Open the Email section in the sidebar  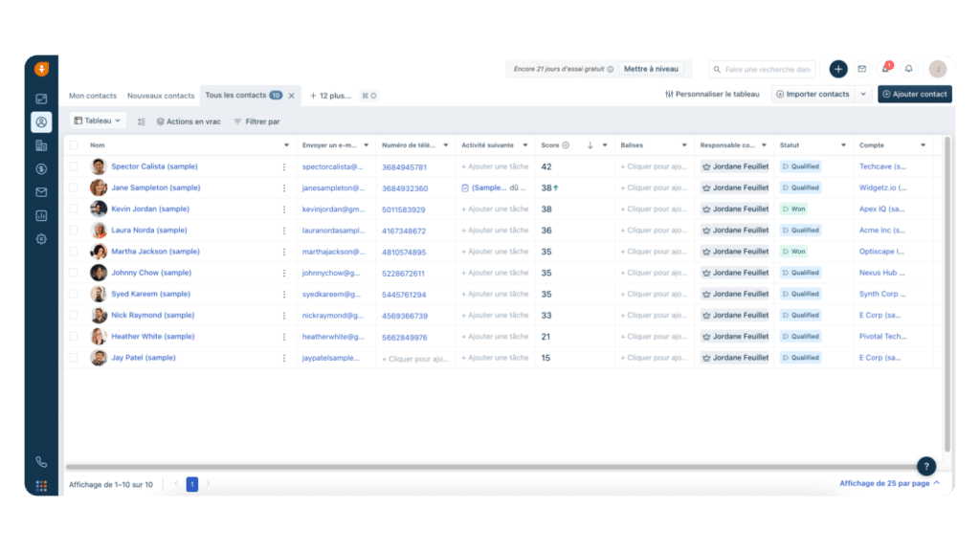coord(40,193)
